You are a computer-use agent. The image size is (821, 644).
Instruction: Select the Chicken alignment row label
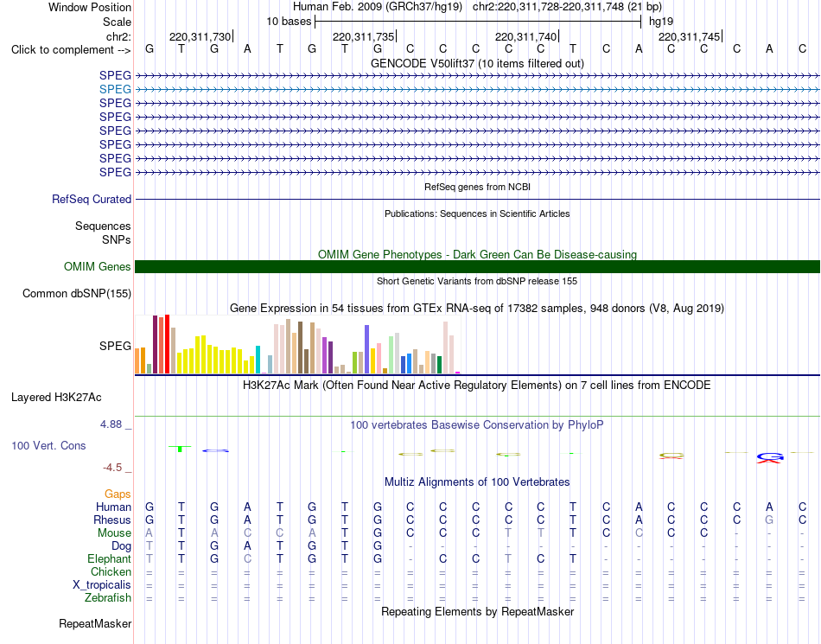click(111, 571)
